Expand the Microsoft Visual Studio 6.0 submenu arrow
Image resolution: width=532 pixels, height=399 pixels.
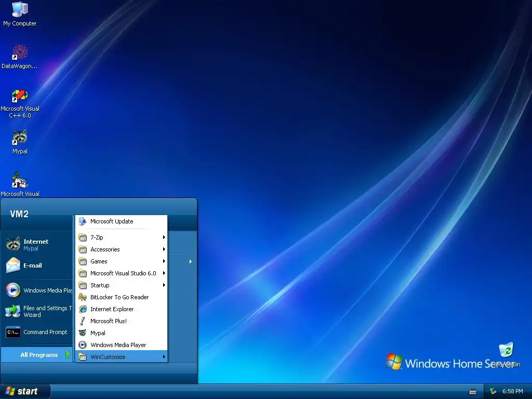point(164,273)
